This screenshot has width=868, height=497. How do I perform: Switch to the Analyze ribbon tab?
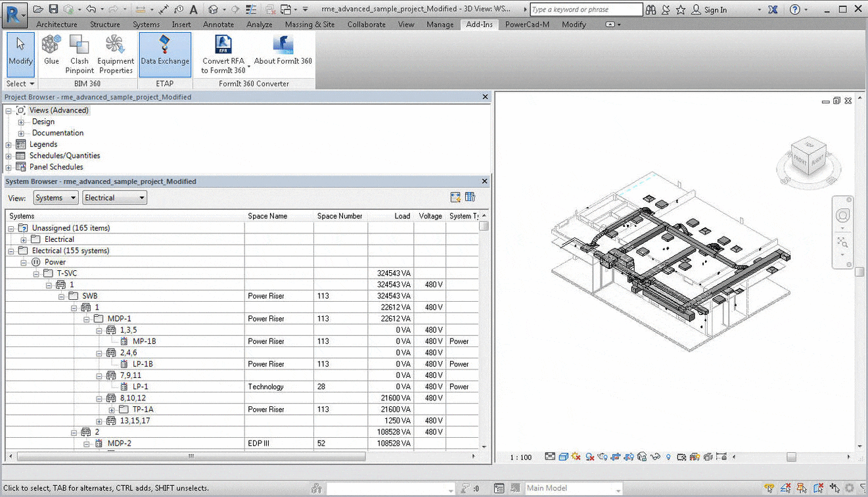[x=259, y=24]
